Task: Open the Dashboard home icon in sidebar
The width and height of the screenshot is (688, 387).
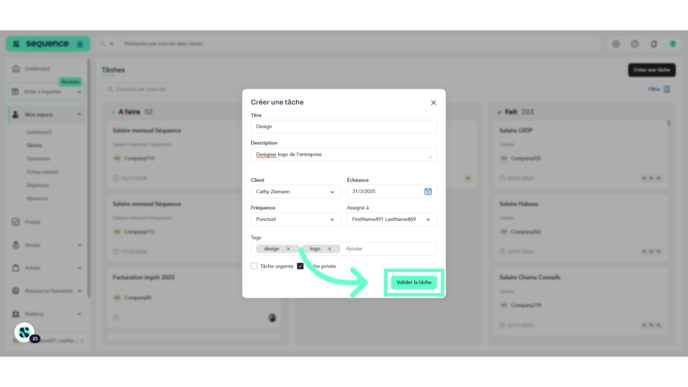Action: click(16, 68)
